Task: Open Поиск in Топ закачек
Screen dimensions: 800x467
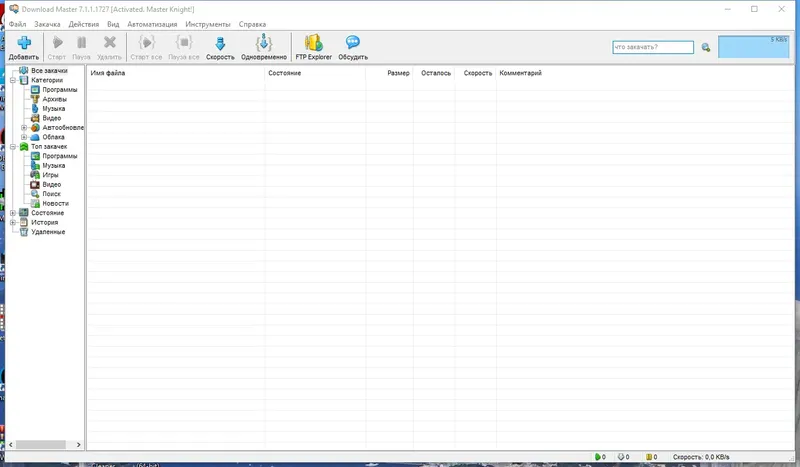Action: click(x=51, y=194)
